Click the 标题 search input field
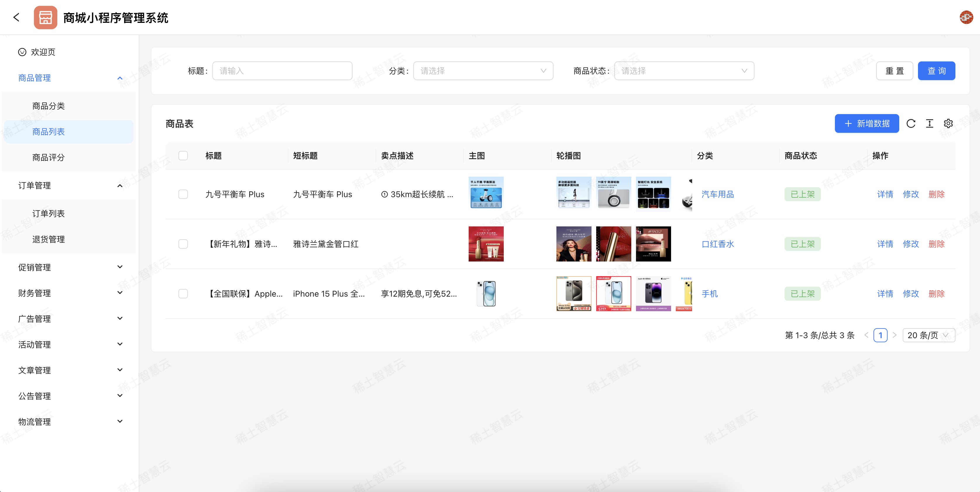This screenshot has height=492, width=980. click(282, 71)
